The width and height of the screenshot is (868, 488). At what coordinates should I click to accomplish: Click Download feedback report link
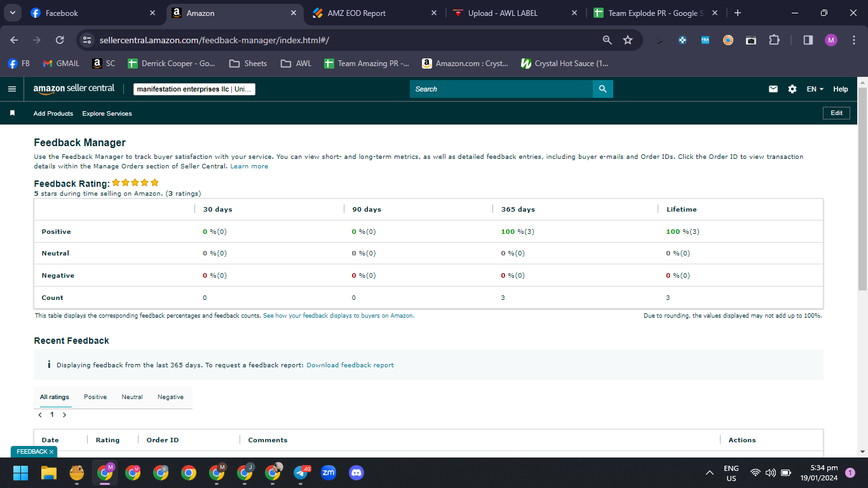pos(350,365)
